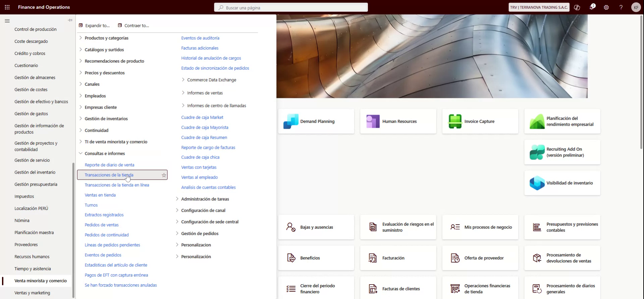Open Gestión de almacenes module
Screen dimensions: 644x299
[35, 77]
